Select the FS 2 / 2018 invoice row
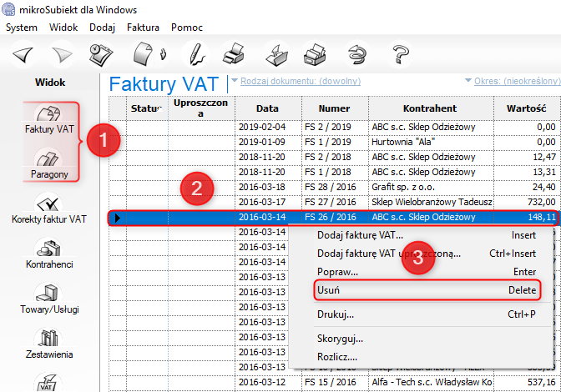This screenshot has width=561, height=392. [x=335, y=157]
